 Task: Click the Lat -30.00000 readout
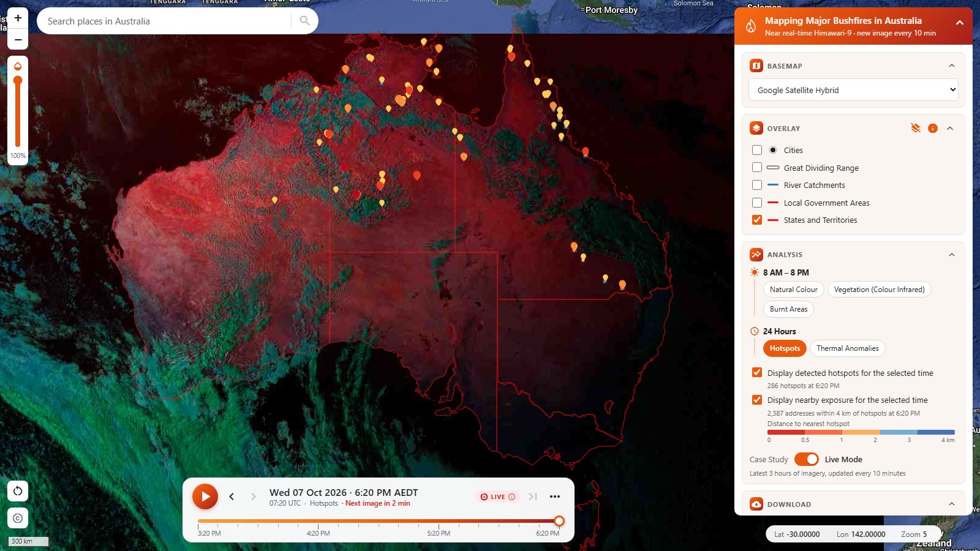pos(797,534)
